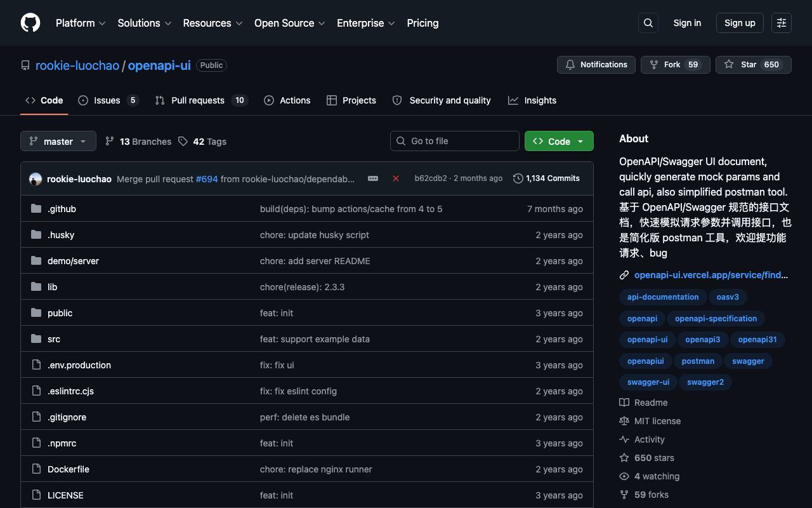Expand the Enterprise menu
The image size is (812, 508).
(x=366, y=23)
